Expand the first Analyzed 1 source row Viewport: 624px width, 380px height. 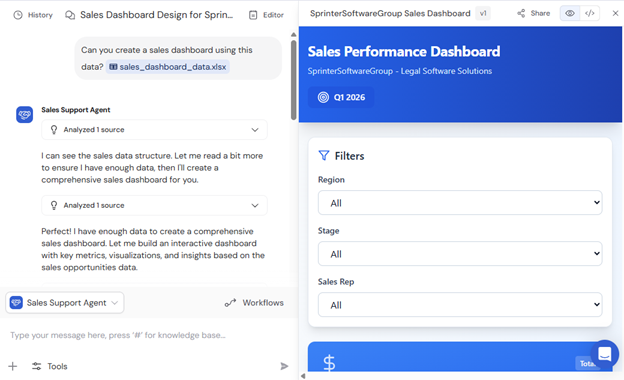pyautogui.click(x=154, y=130)
